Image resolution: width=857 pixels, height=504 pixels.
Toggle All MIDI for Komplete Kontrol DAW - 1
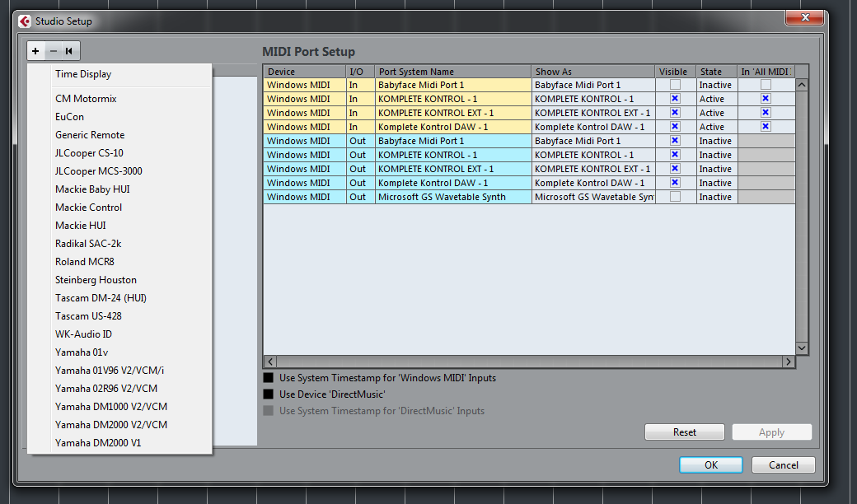pos(766,126)
